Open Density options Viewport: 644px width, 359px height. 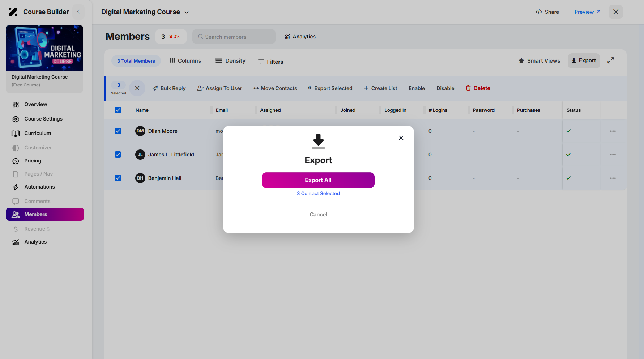coord(230,61)
